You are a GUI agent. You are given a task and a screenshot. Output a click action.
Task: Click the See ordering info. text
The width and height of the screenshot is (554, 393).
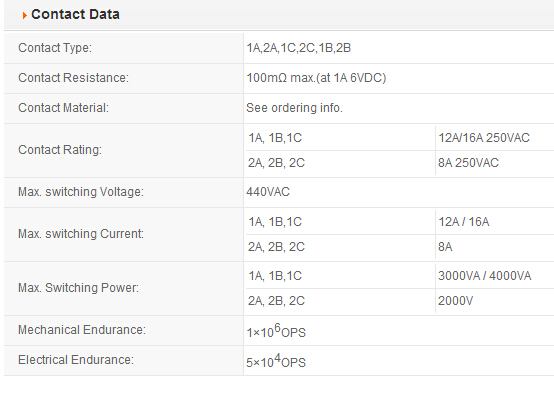tap(294, 108)
